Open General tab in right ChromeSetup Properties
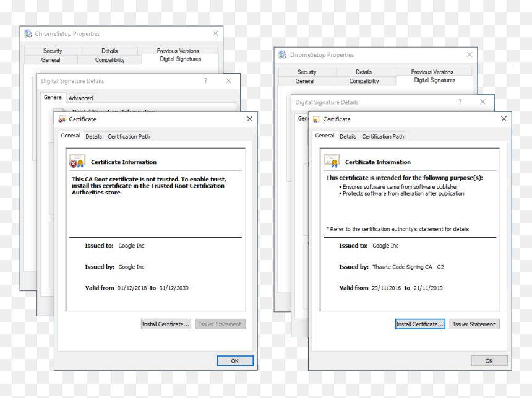This screenshot has width=532, height=398. tap(305, 81)
